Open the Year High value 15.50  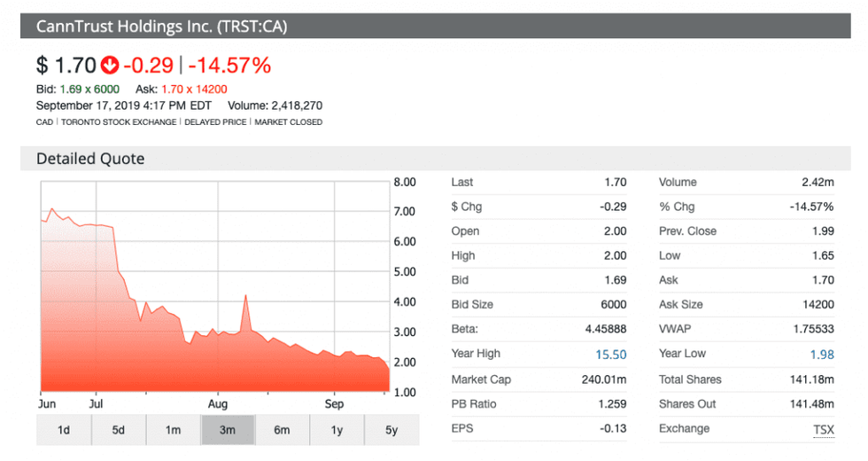point(611,355)
